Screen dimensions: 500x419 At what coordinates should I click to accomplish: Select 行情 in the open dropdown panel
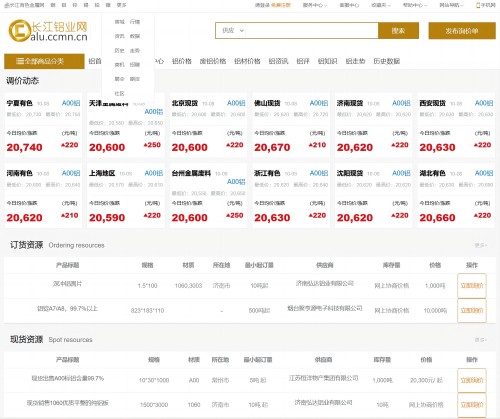[x=135, y=22]
